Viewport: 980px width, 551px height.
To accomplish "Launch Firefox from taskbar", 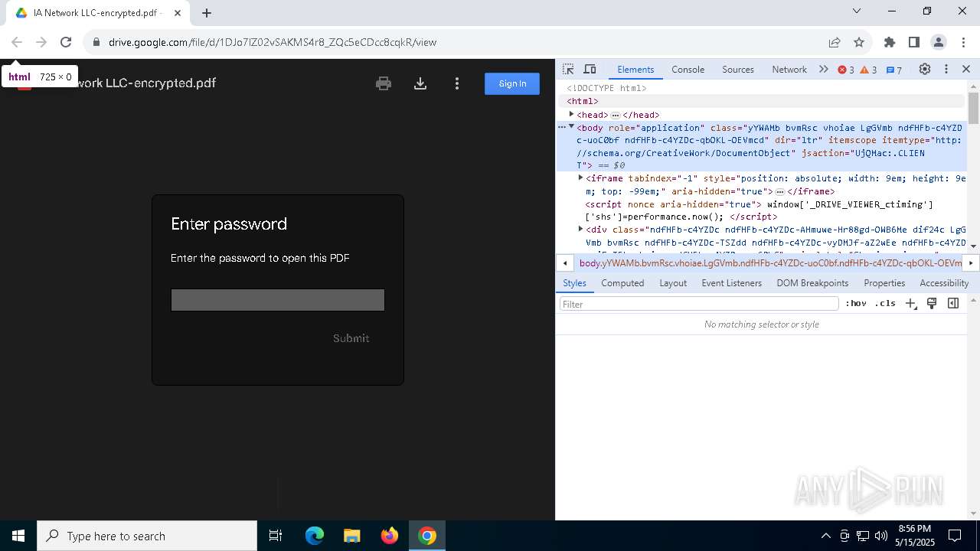I will point(390,536).
